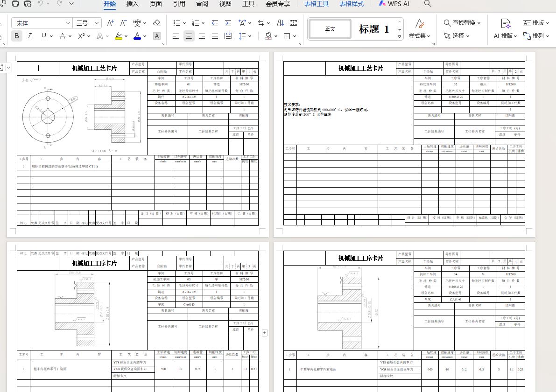
Task: Redo the last undone action
Action: [x=59, y=4]
